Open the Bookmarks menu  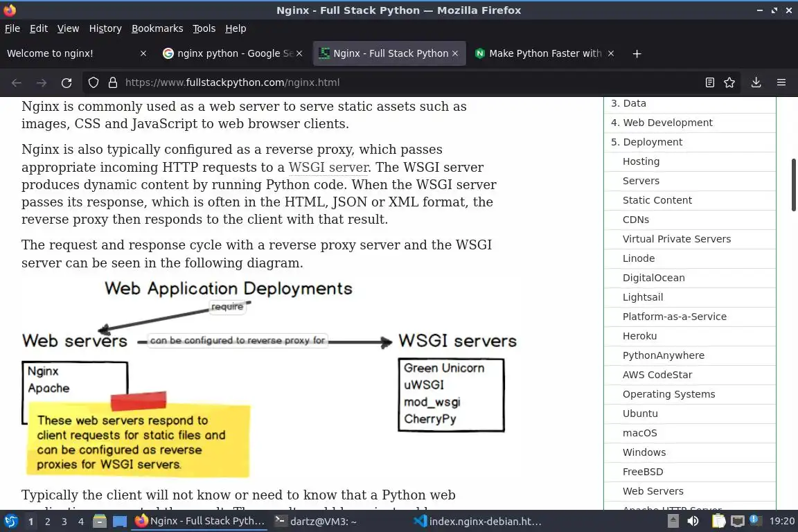pyautogui.click(x=157, y=28)
